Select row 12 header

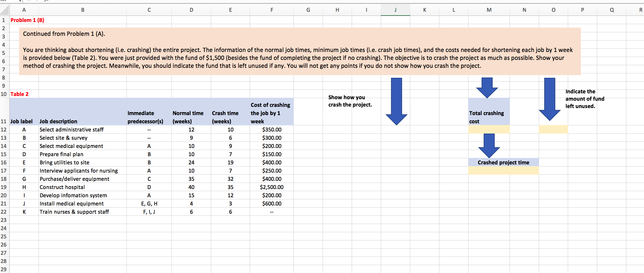click(4, 129)
